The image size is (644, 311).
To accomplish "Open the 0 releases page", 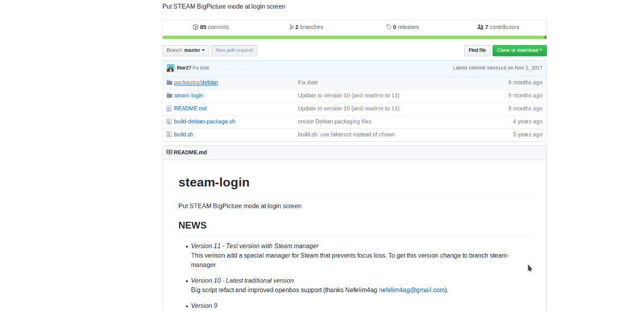I will [402, 27].
